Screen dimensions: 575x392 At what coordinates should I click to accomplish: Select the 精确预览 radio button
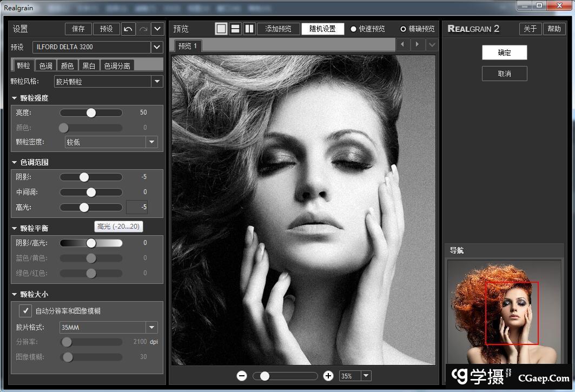tap(403, 29)
